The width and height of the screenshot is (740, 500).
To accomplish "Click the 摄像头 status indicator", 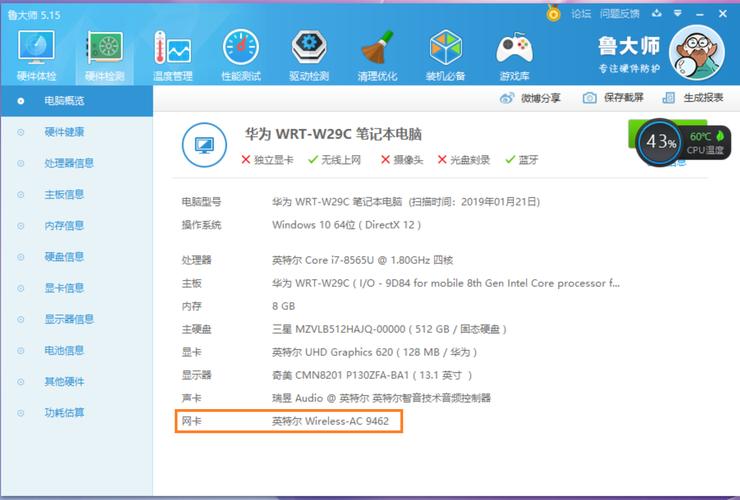I will point(402,160).
